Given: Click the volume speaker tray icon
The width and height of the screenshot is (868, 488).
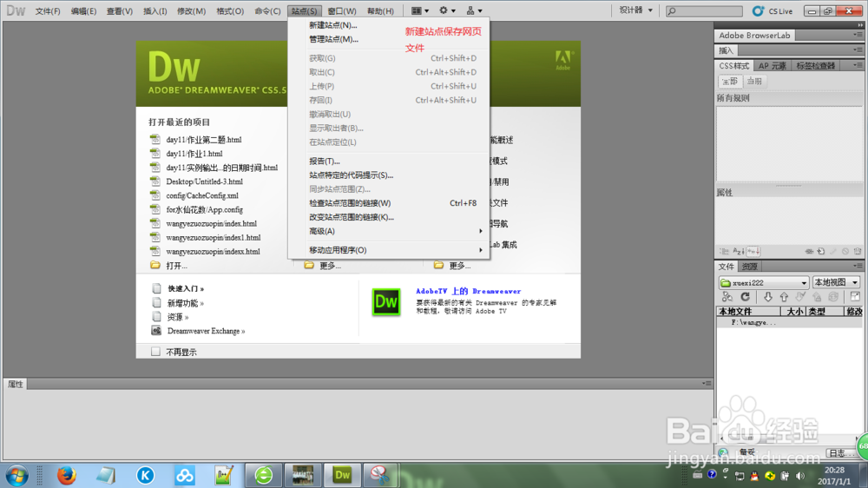Looking at the screenshot, I should [800, 476].
